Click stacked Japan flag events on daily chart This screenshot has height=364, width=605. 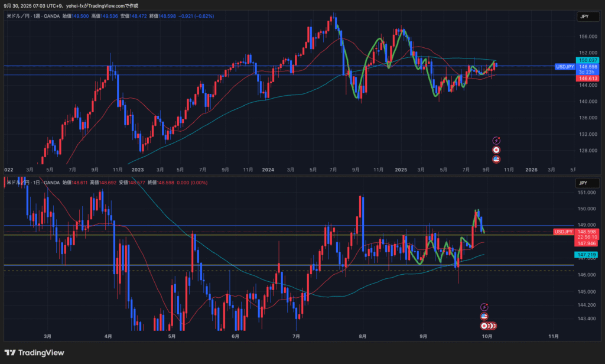489,326
